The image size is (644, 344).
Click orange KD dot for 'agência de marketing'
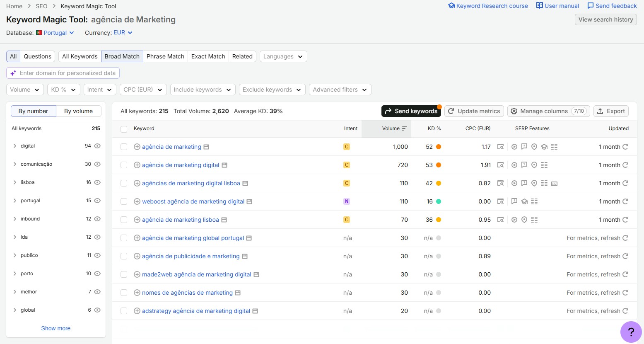point(439,147)
